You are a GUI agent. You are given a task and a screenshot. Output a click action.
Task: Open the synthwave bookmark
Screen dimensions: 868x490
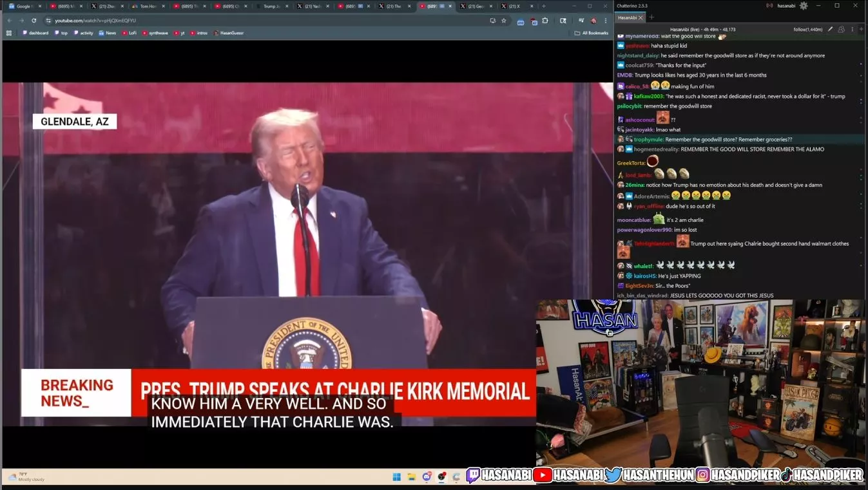coord(155,33)
